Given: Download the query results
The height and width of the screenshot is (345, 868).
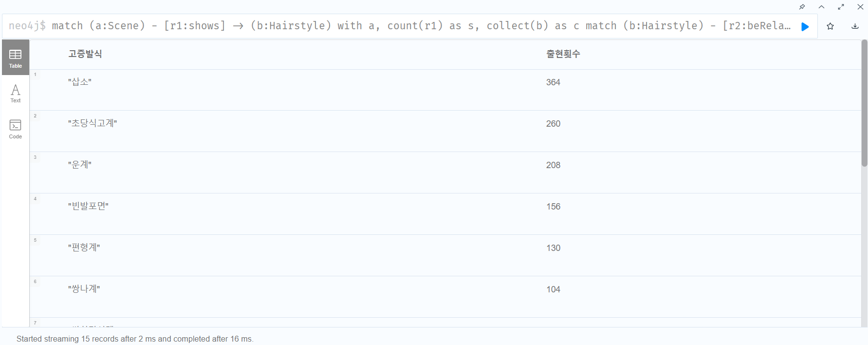Looking at the screenshot, I should pyautogui.click(x=855, y=26).
